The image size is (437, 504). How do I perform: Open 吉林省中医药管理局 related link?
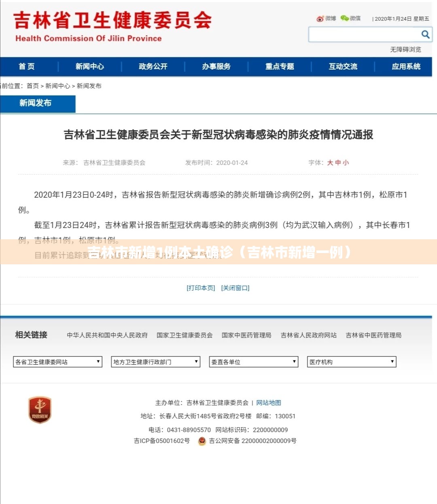[373, 335]
